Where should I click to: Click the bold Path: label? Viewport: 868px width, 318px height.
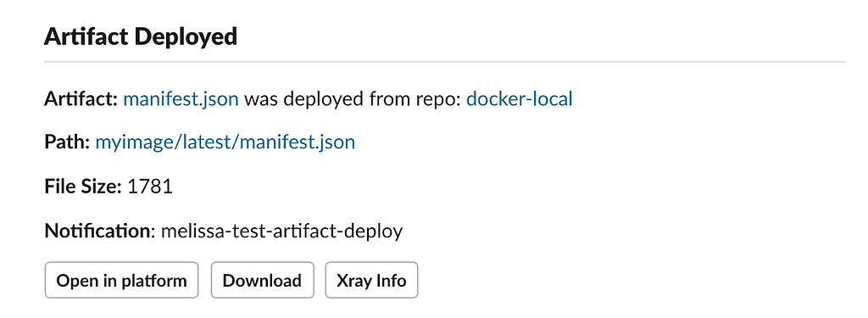coord(67,142)
